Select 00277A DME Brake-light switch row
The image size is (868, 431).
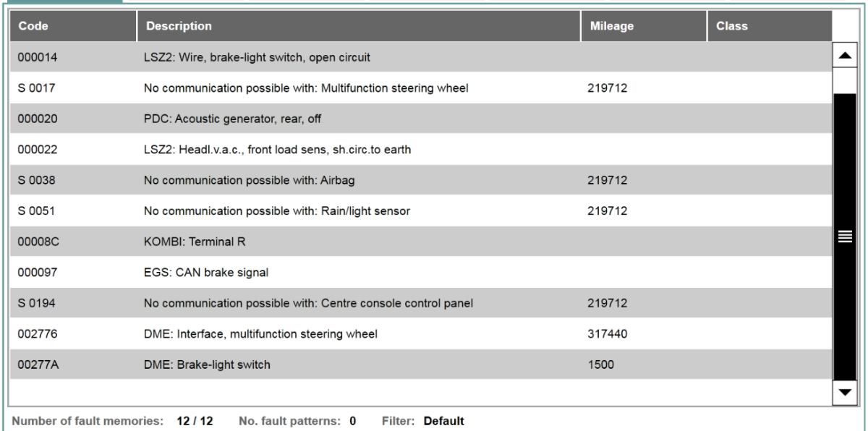click(x=422, y=364)
